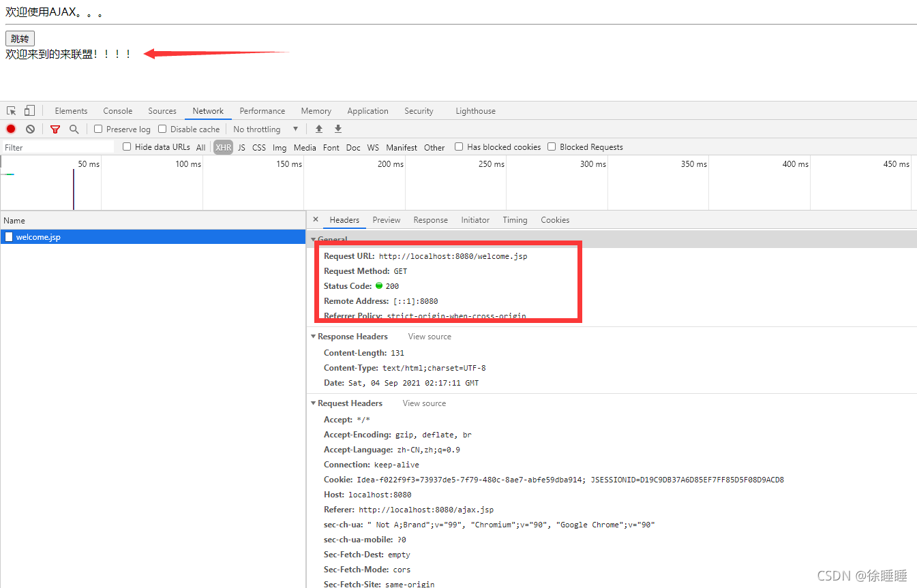Open the Lighthouse tab

pos(475,111)
